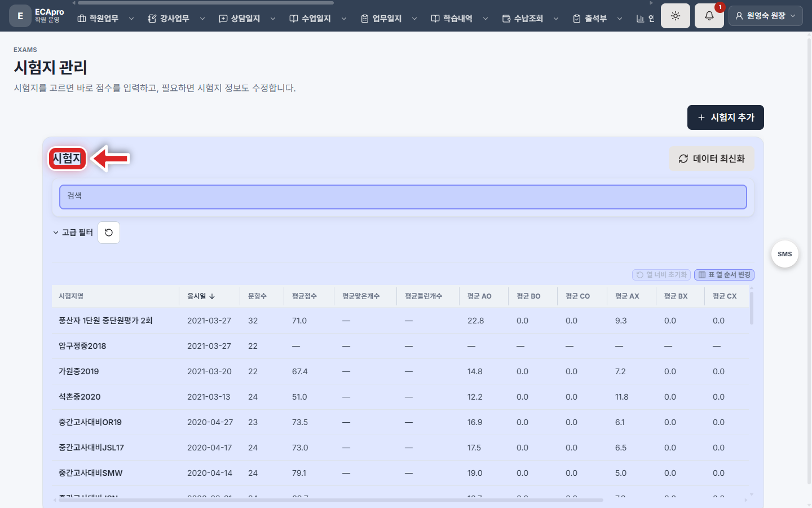Click 열 너비 초기화 button
This screenshot has height=508, width=812.
661,275
